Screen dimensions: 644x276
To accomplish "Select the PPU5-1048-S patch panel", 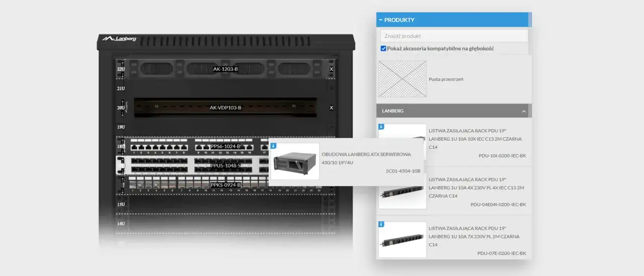I will coord(225,165).
